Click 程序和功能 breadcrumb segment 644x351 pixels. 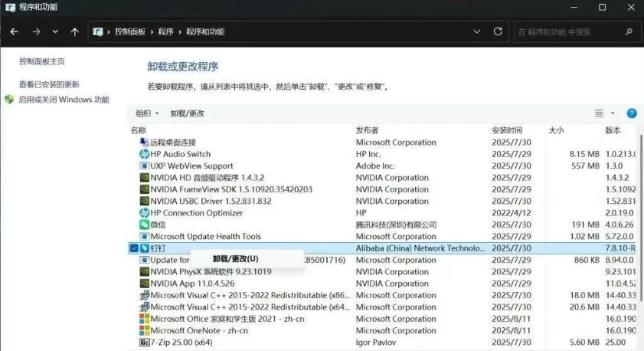click(x=205, y=31)
